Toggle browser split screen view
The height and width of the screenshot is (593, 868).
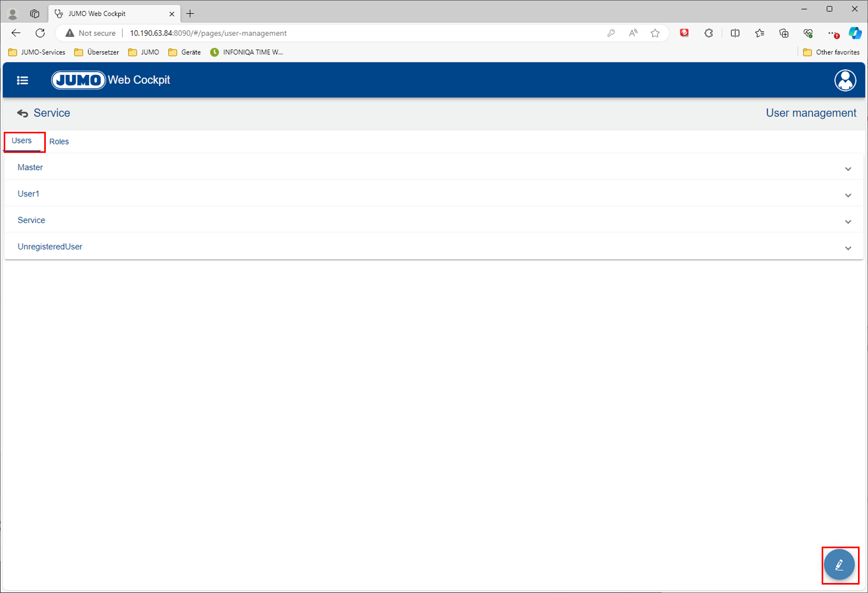735,33
